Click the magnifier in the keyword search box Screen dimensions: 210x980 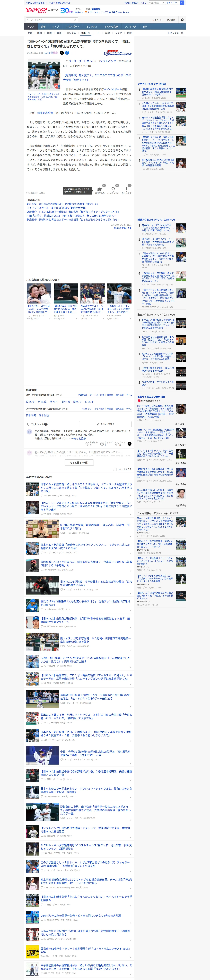pos(75,20)
